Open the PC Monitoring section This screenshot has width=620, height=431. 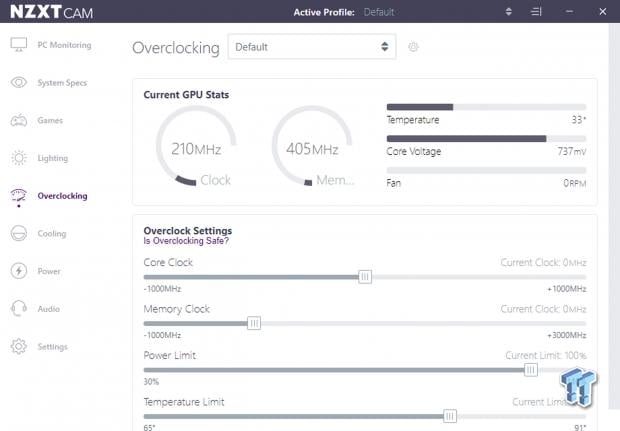pos(64,45)
